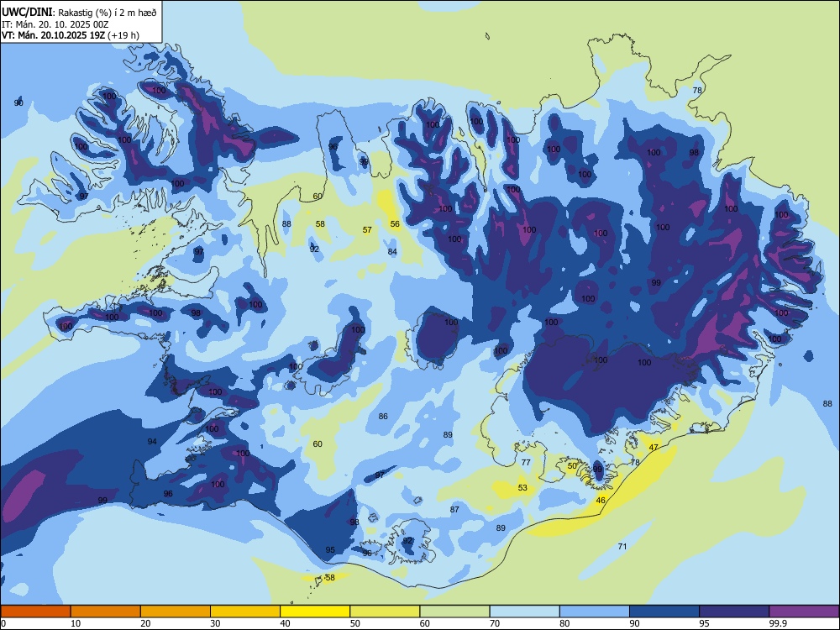Click the purple legend swatch above 99.9
The image size is (840, 630).
click(804, 612)
